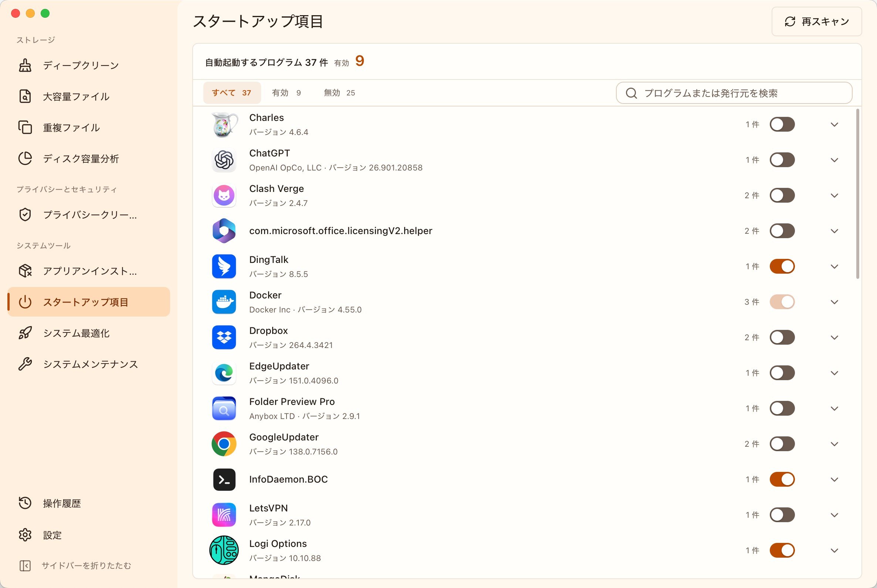This screenshot has height=588, width=877.
Task: Select the すべて 37 tab
Action: [x=232, y=92]
